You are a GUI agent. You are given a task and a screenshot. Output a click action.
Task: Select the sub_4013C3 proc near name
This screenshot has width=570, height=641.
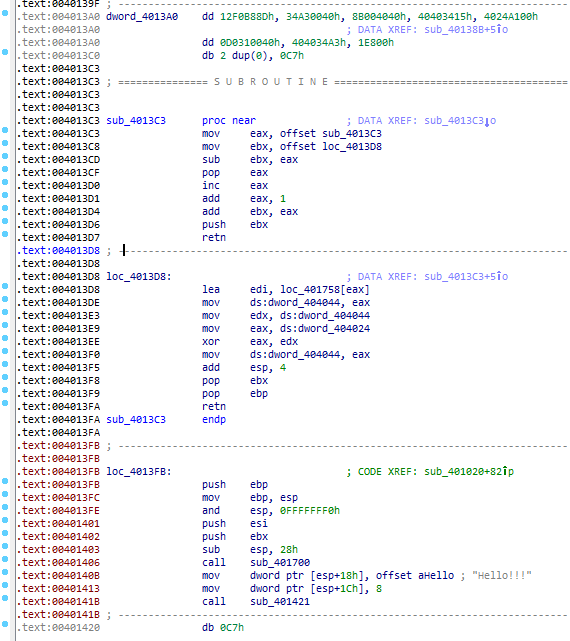point(136,121)
